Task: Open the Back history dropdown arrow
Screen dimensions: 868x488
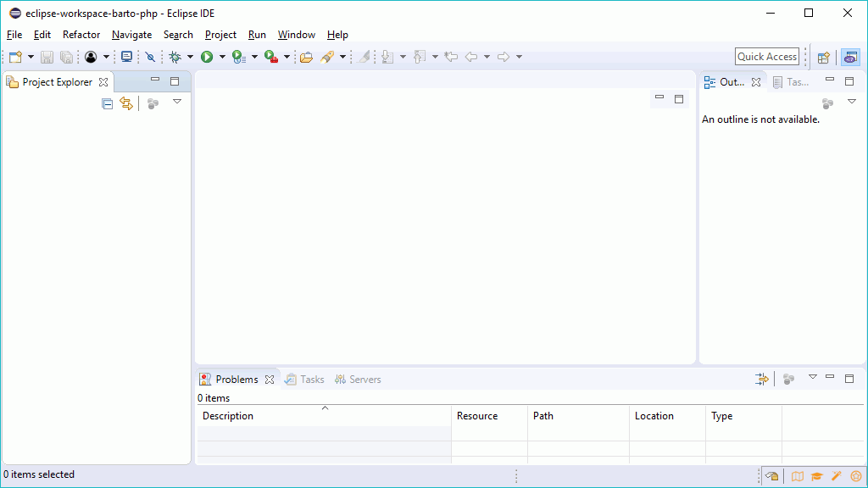Action: 487,57
